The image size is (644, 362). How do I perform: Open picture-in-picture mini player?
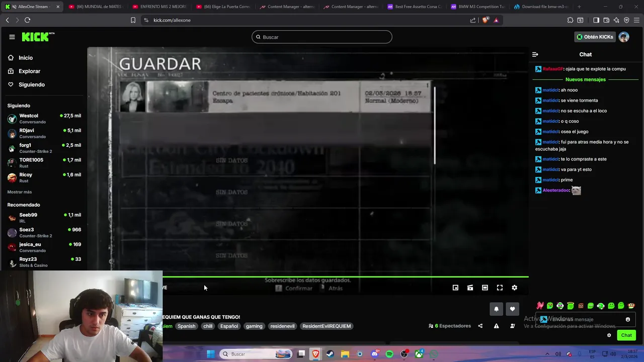pos(455,288)
